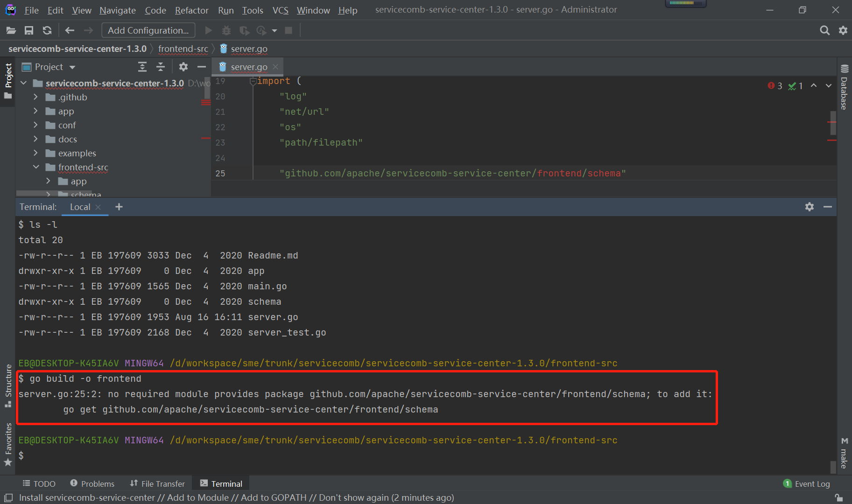
Task: Toggle tool window bars icon bottom-left
Action: point(8,497)
